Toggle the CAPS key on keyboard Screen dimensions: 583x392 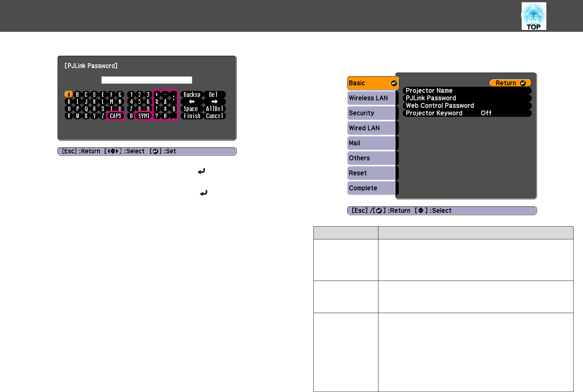click(x=116, y=116)
